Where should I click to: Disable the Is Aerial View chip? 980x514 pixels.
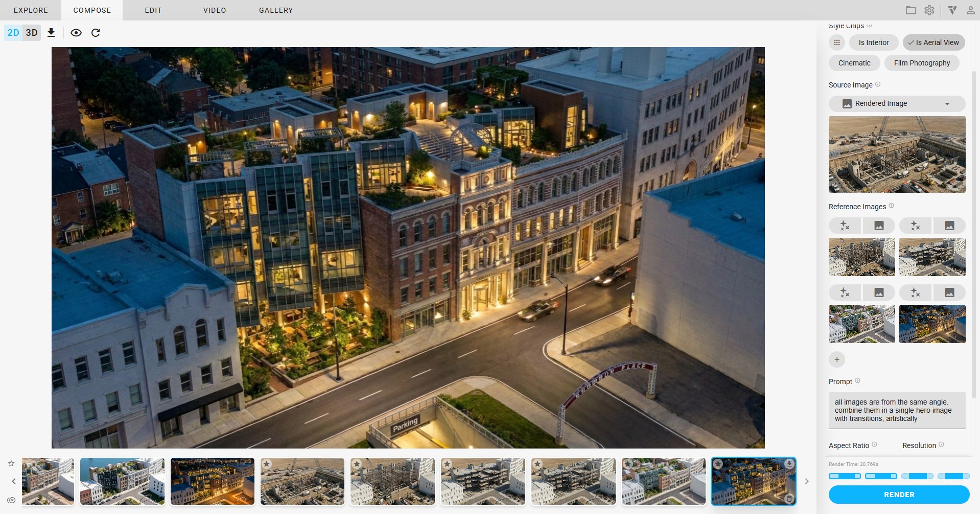click(933, 42)
